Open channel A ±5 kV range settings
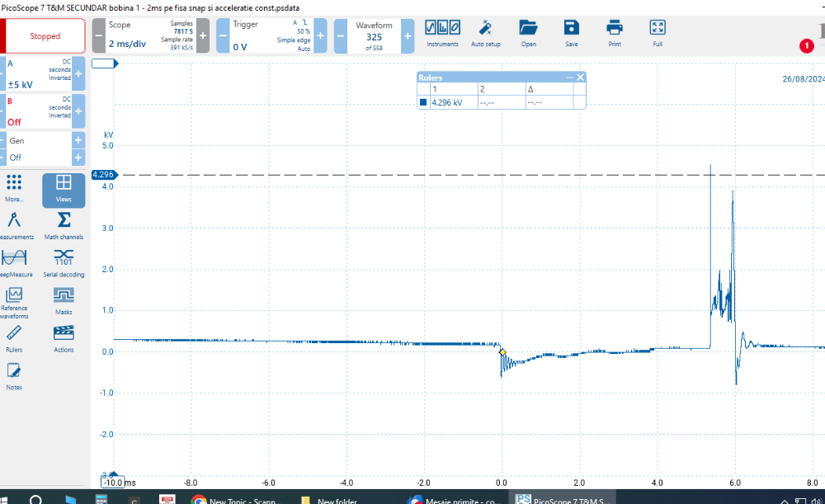The width and height of the screenshot is (825, 504). [x=38, y=74]
